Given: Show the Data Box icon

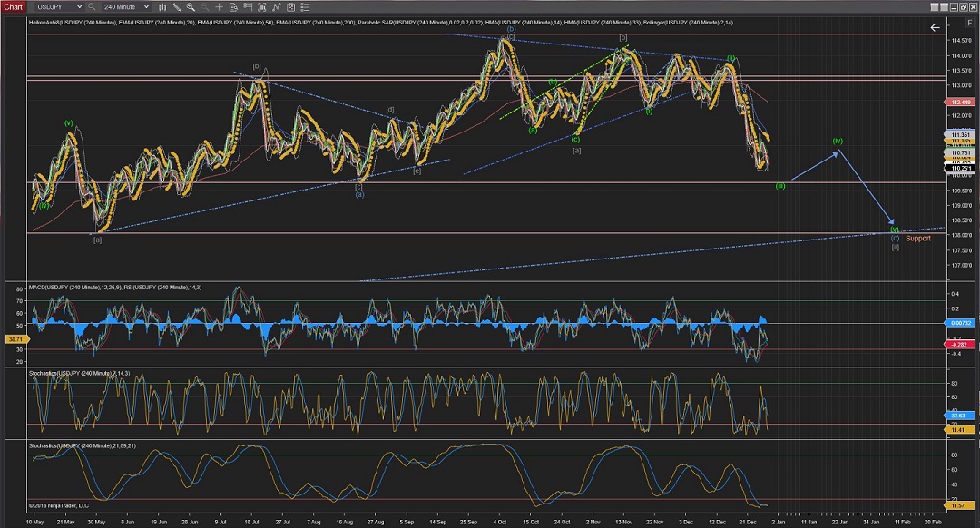Looking at the screenshot, I should (x=233, y=7).
